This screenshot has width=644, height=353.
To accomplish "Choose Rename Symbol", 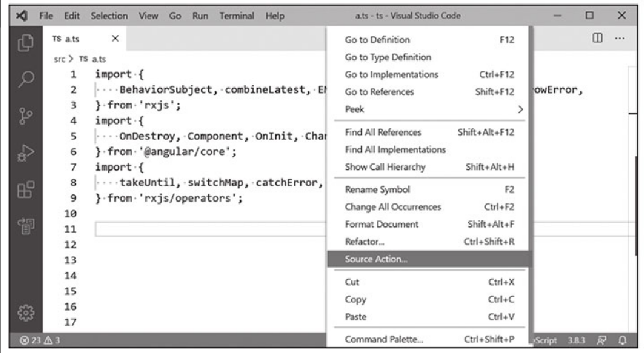I will point(429,190).
